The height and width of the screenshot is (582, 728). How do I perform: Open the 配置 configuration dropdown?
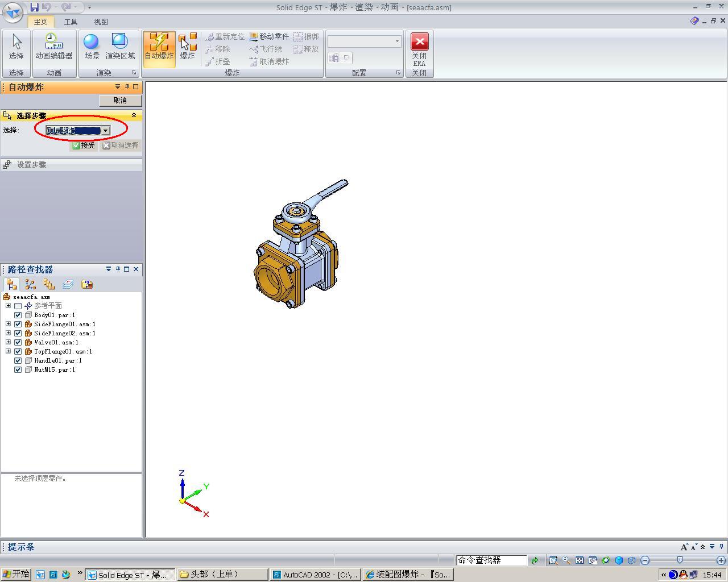pos(397,41)
